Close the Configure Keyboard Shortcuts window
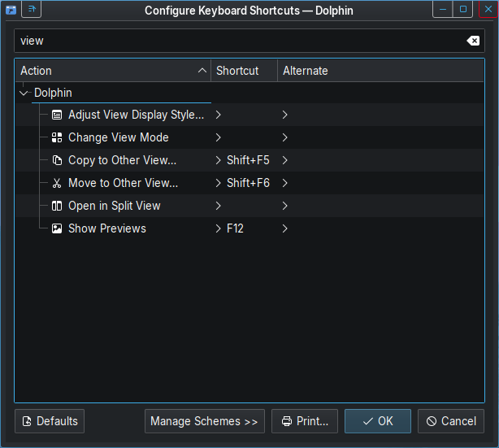This screenshot has height=448, width=499. (488, 9)
